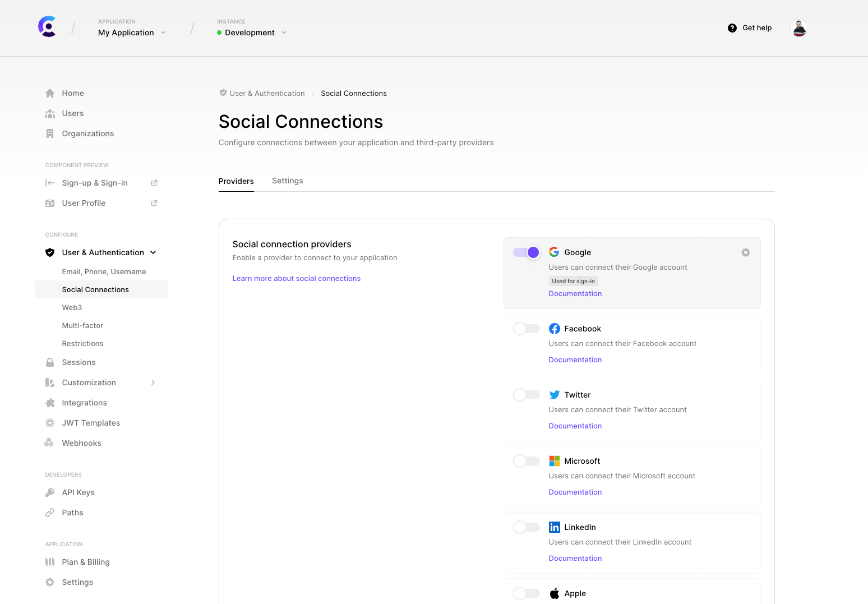
Task: Click the JWT Templates icon
Action: tap(50, 423)
